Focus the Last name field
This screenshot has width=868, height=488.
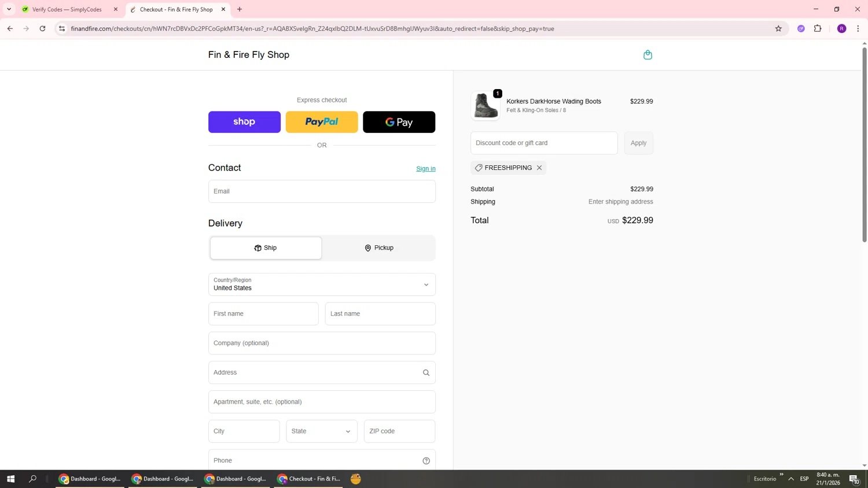pyautogui.click(x=380, y=314)
